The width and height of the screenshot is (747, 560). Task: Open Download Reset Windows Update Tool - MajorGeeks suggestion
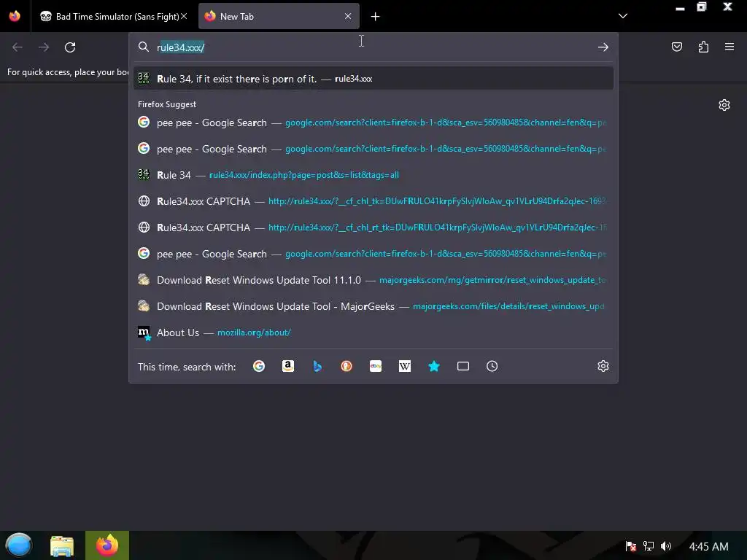(373, 306)
